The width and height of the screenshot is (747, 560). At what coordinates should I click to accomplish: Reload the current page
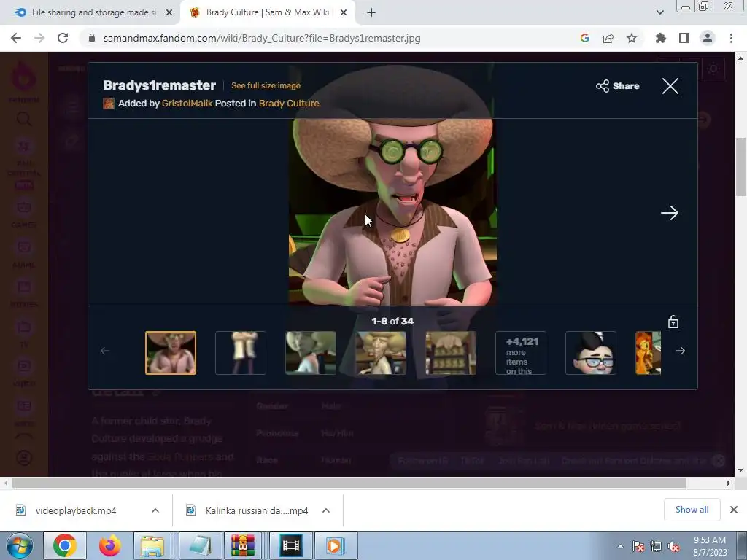tap(63, 38)
